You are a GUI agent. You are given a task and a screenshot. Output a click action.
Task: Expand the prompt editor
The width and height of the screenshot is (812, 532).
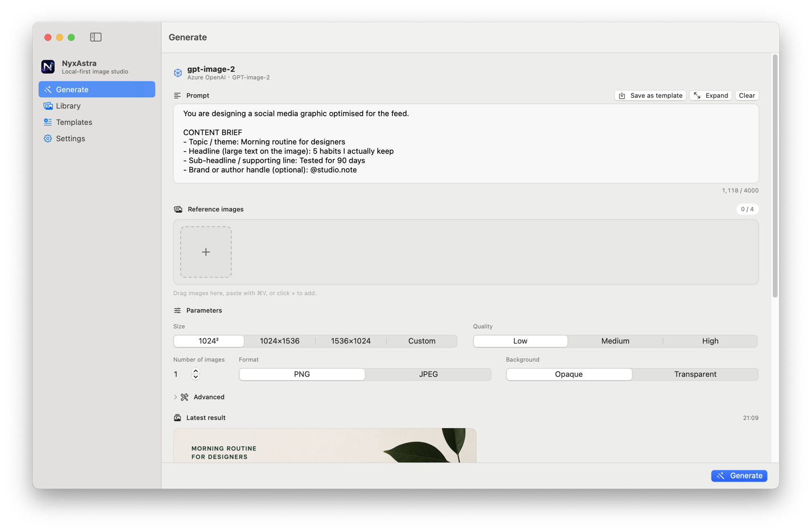coord(710,95)
